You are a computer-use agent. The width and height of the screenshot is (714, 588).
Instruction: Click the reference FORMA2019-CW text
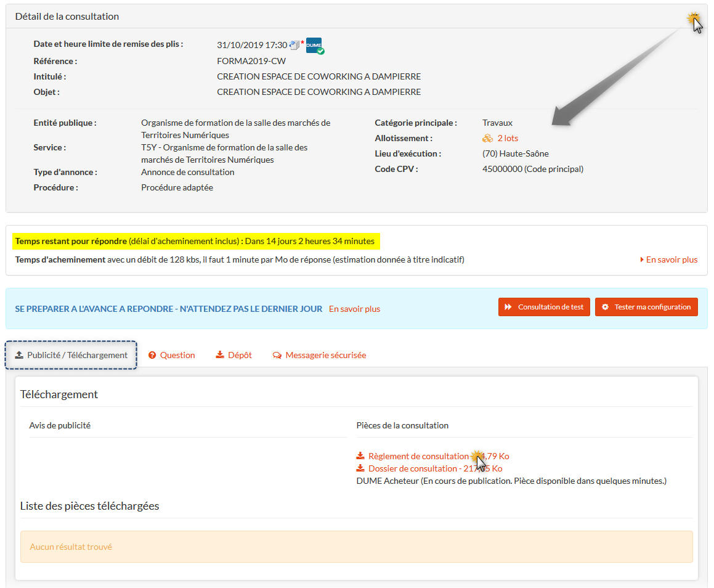pyautogui.click(x=251, y=61)
